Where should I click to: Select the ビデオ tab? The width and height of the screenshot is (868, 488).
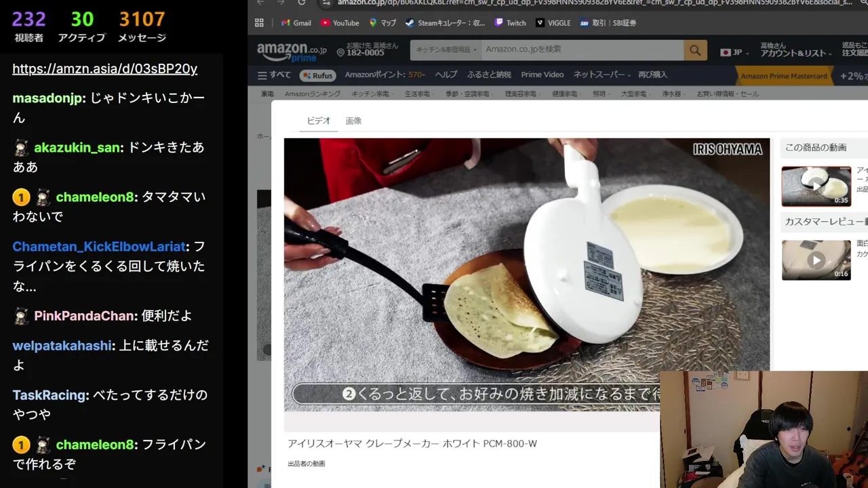click(x=319, y=121)
